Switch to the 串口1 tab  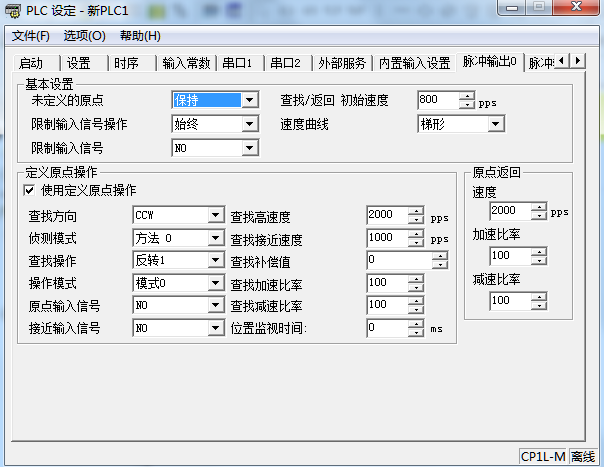[237, 63]
